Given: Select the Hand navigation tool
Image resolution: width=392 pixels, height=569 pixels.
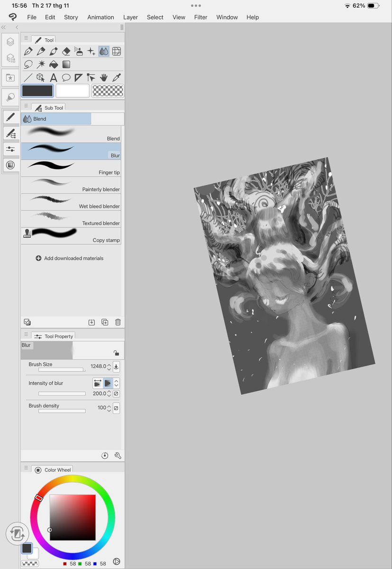Looking at the screenshot, I should [x=104, y=77].
